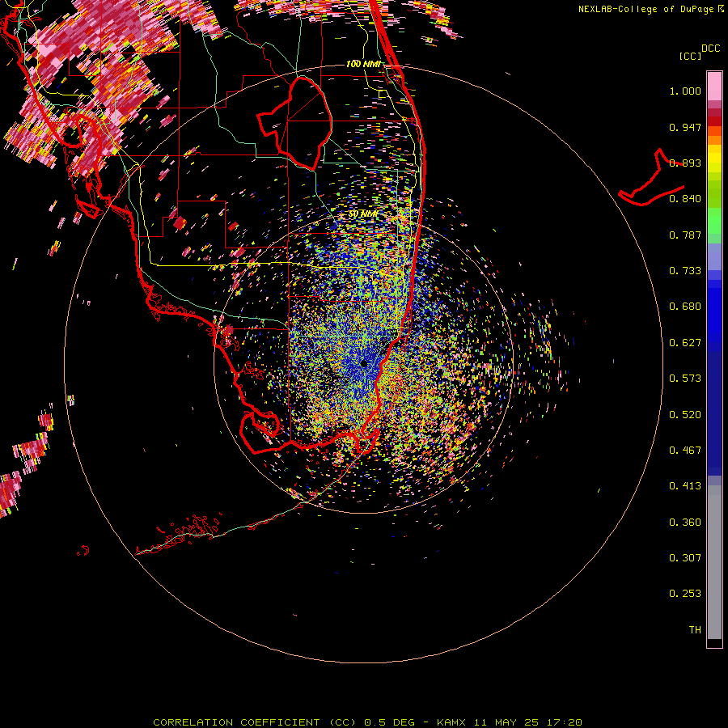Select the 0.947 scale value

point(685,127)
